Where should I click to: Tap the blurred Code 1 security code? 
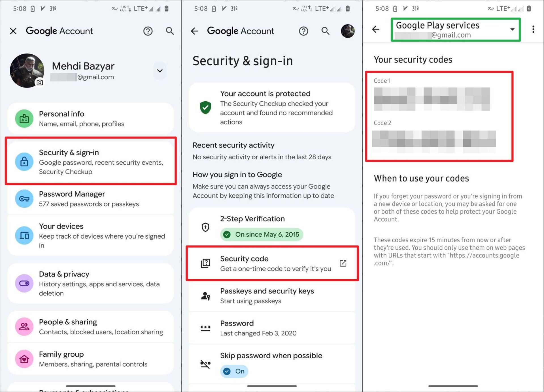(432, 99)
